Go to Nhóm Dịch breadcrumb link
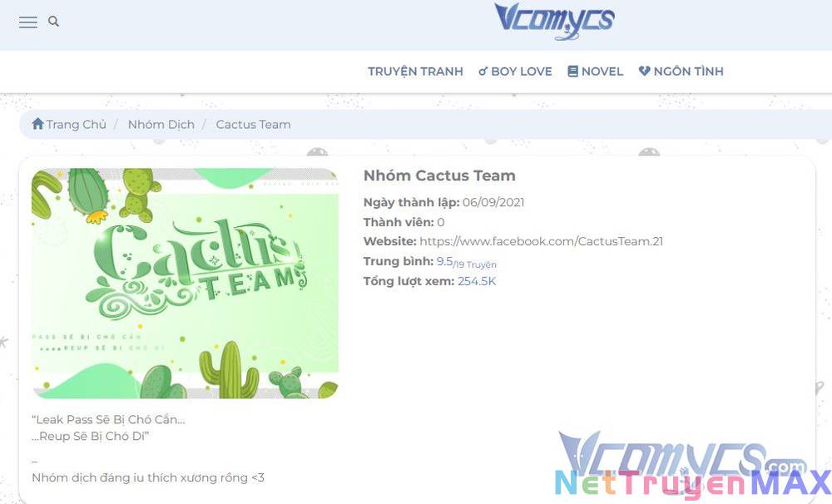This screenshot has height=504, width=832. coord(161,125)
